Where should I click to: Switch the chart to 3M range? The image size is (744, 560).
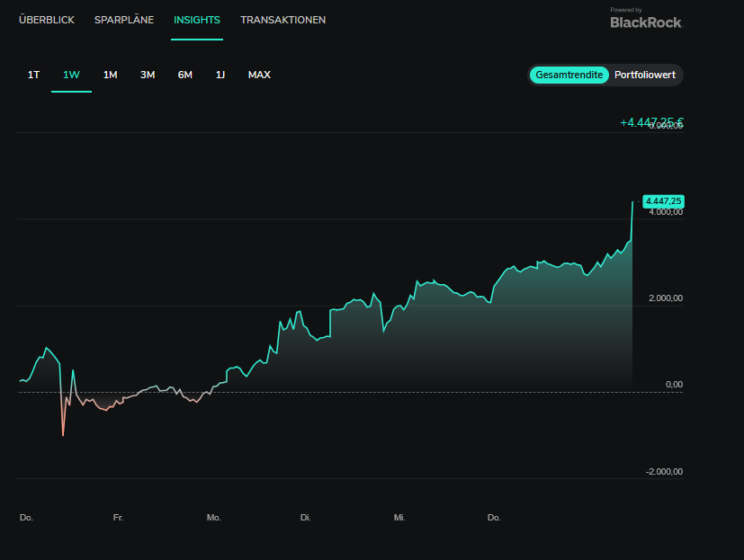(x=148, y=75)
